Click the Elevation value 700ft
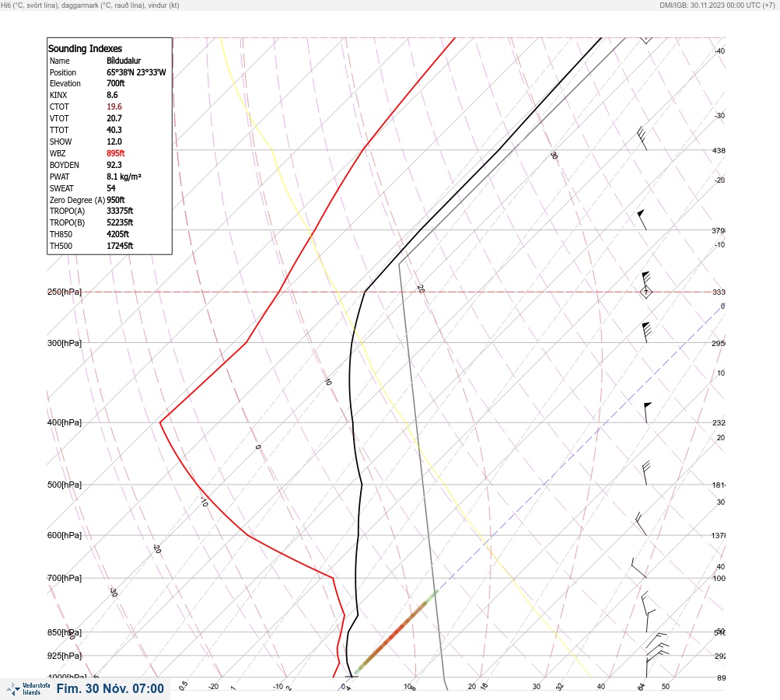The width and height of the screenshot is (780, 700). click(115, 83)
